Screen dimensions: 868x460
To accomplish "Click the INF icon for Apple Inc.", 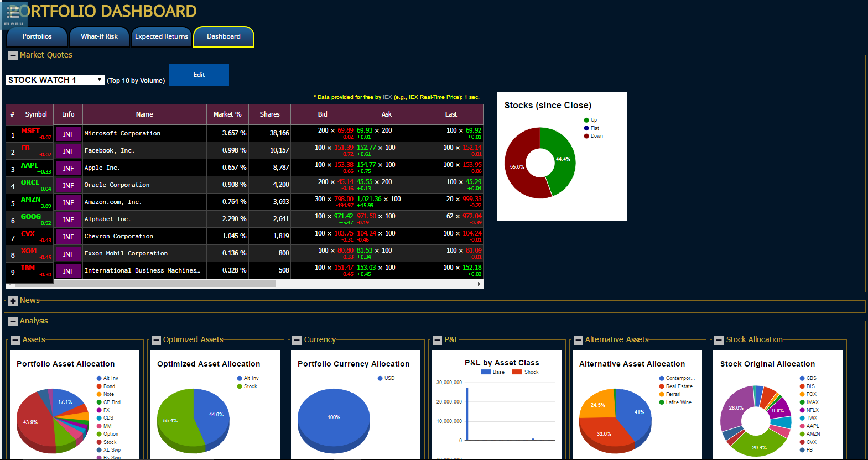I will (x=68, y=168).
